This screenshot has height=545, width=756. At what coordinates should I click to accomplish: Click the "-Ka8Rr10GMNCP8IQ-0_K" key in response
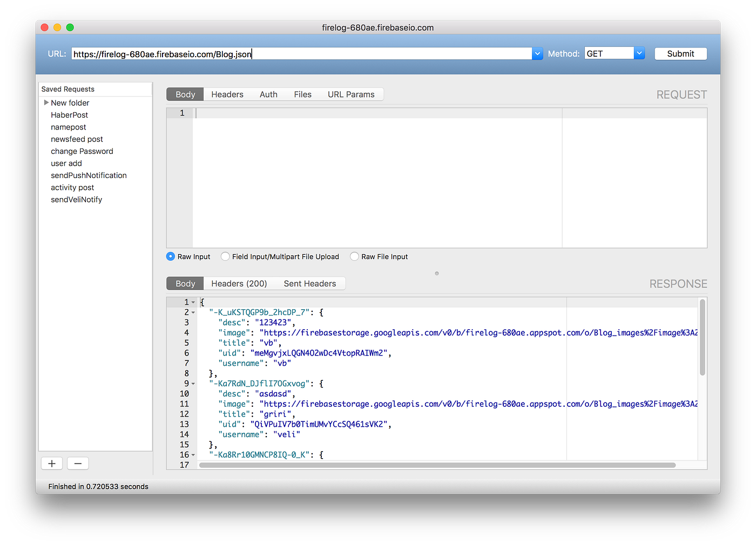click(x=259, y=455)
